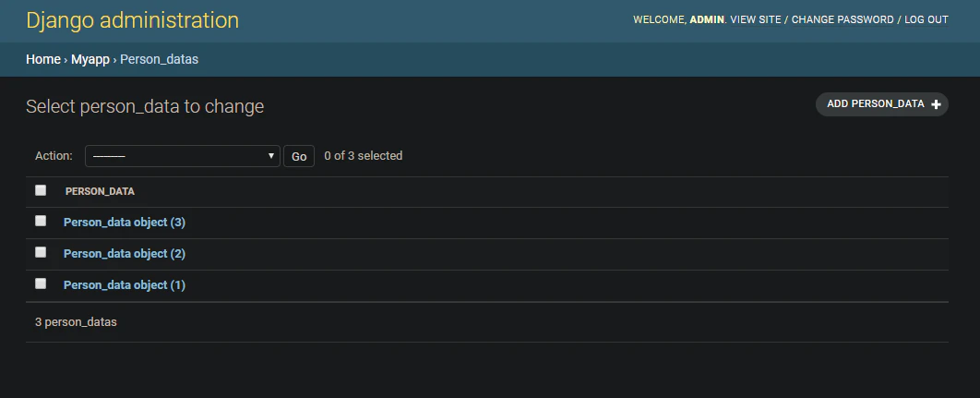
Task: Go to Myapp in the breadcrumb
Action: click(90, 59)
